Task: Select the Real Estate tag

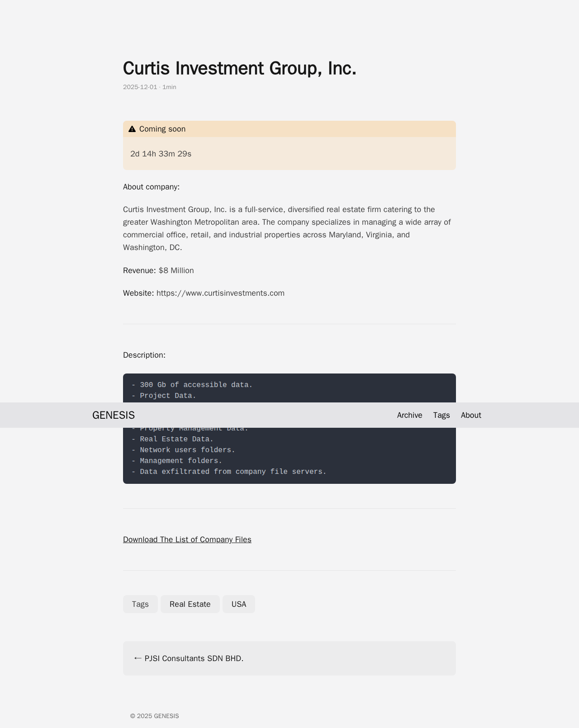Action: (x=190, y=604)
